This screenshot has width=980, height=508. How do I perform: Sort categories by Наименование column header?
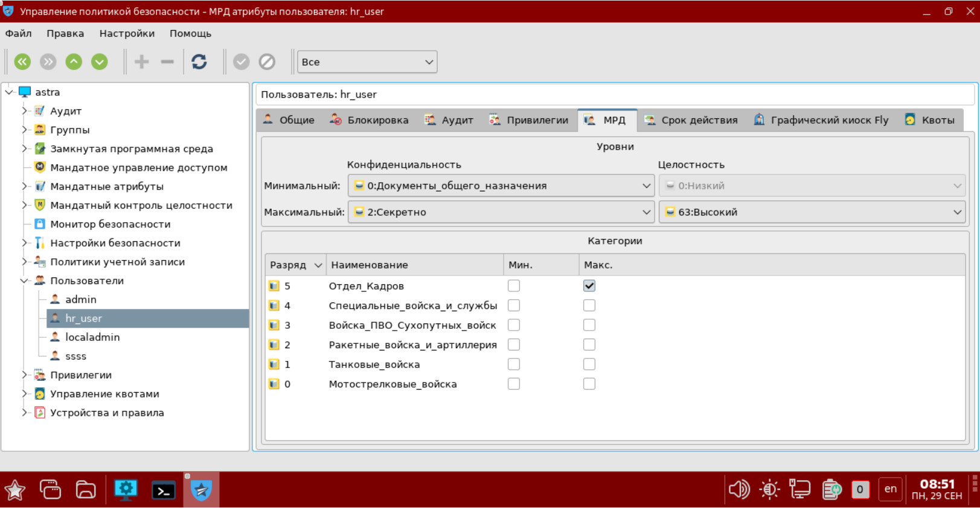[x=370, y=265]
